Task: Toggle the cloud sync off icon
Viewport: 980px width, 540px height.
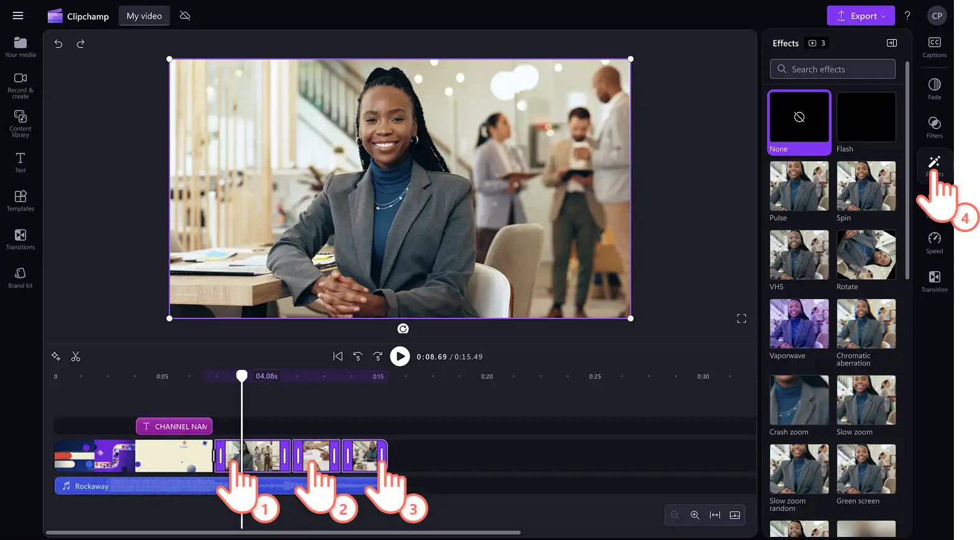Action: click(185, 16)
